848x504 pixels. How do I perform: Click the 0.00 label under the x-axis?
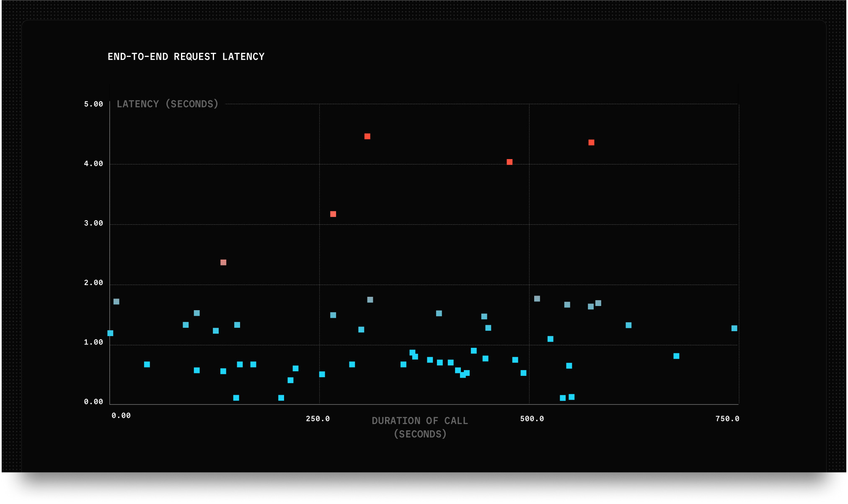[x=121, y=416]
